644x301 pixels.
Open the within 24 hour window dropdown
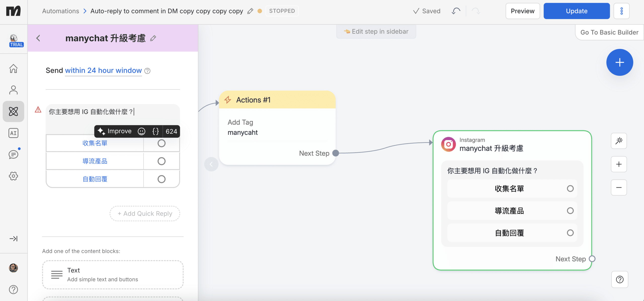[103, 71]
